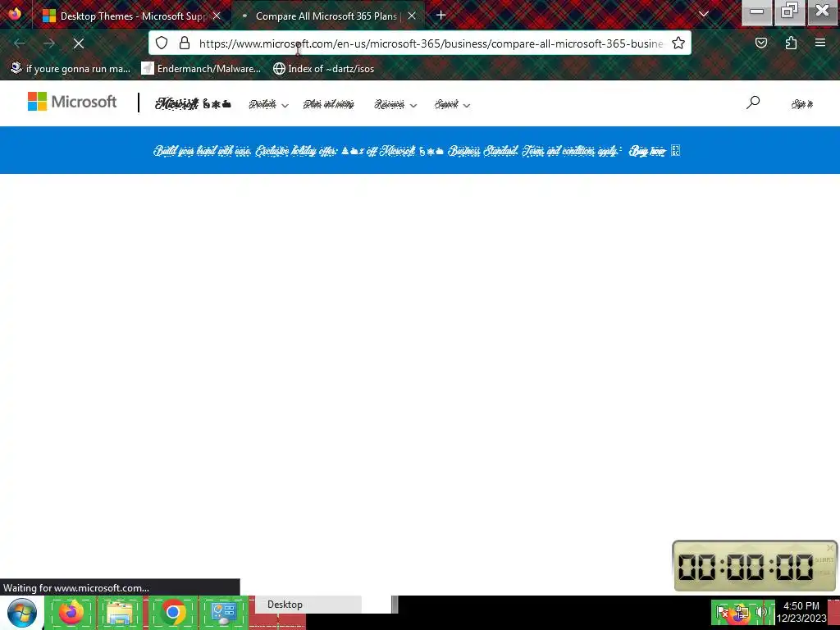Open the Plans and pricing link
This screenshot has height=630, width=840.
[x=329, y=104]
